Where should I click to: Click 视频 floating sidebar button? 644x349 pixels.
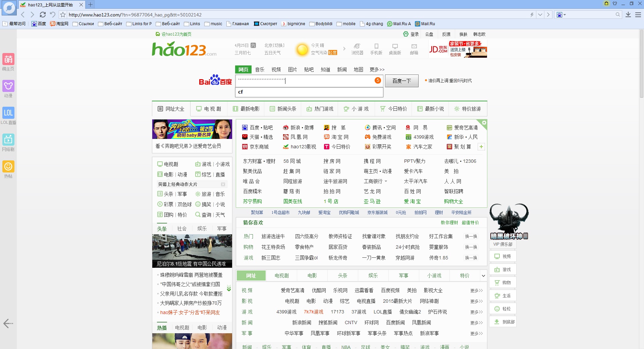coord(503,256)
